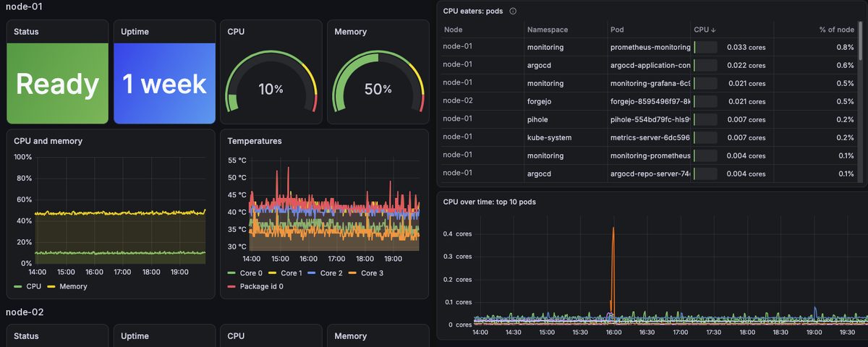This screenshot has height=347, width=868.
Task: Click the yellow Memory line in the CPU and memory chart
Action: (120, 213)
